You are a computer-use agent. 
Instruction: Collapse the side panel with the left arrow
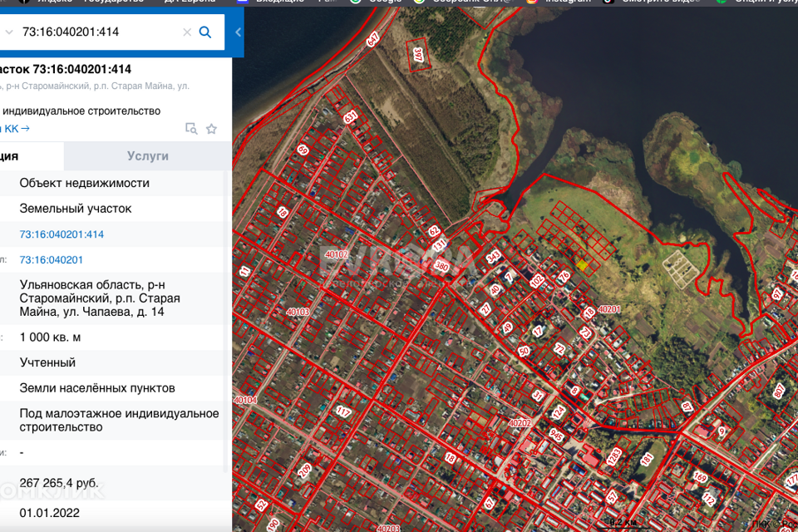coord(239,32)
